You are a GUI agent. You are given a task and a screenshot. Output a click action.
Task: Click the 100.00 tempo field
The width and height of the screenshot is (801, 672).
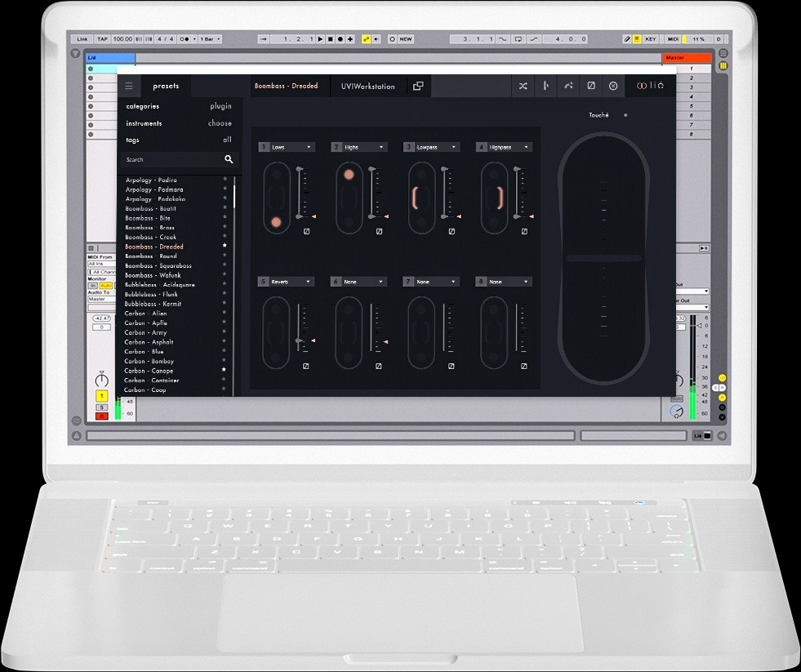coord(122,39)
